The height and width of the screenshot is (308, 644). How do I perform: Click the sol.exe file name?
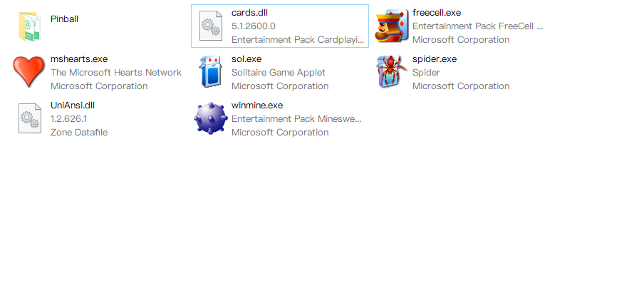pyautogui.click(x=246, y=58)
